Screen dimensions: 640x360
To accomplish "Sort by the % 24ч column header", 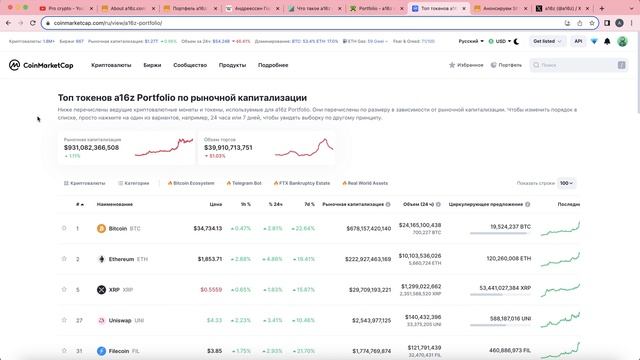I will [276, 204].
